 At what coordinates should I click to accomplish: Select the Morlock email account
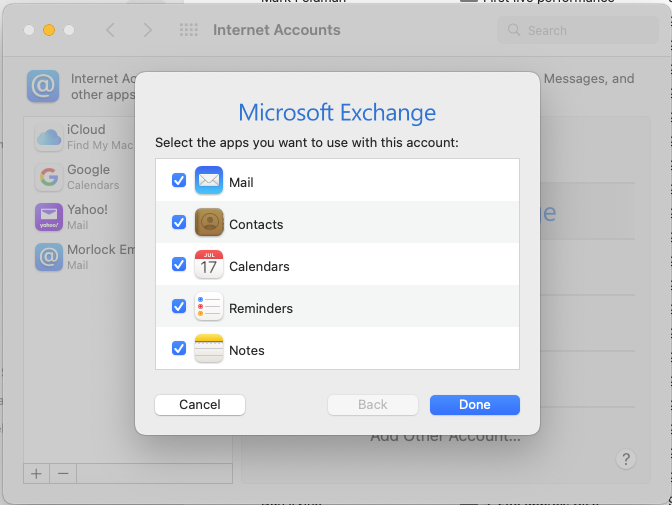(x=84, y=256)
